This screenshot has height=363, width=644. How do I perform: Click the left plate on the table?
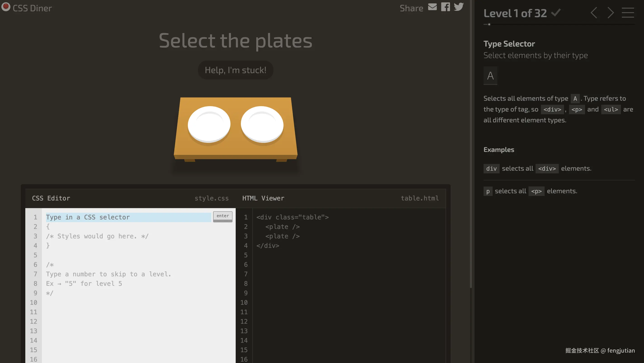209,124
